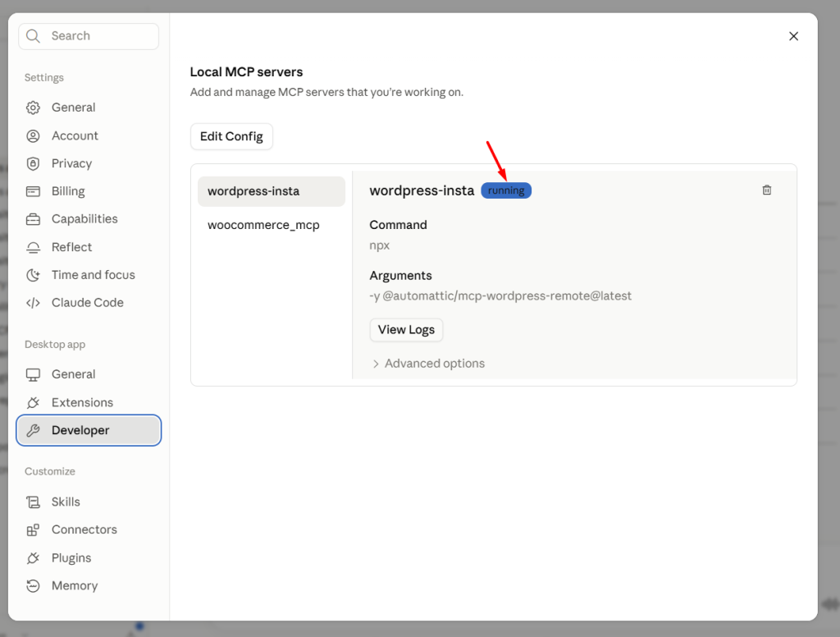This screenshot has width=840, height=637.
Task: Click the npx command value
Action: pos(379,245)
